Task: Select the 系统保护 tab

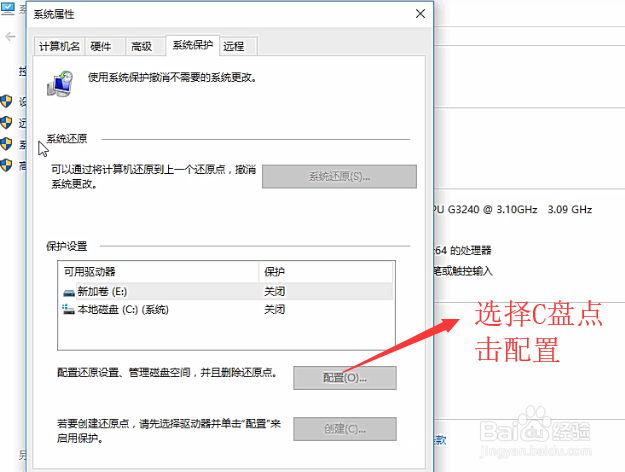Action: click(x=193, y=45)
